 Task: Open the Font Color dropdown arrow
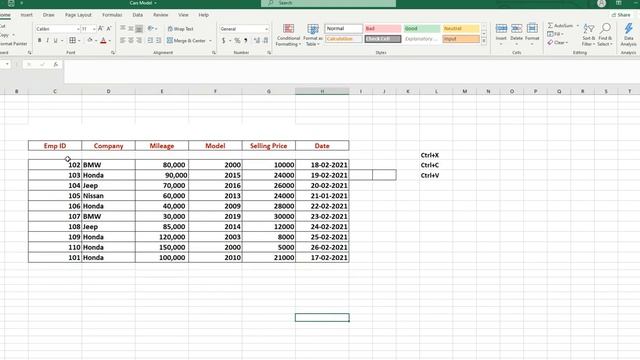point(110,40)
